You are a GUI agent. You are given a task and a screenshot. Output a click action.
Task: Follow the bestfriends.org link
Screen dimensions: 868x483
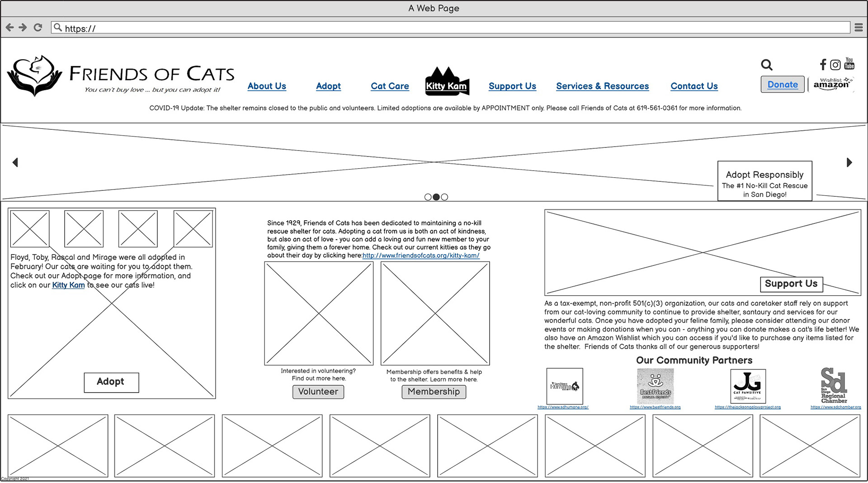click(x=655, y=407)
